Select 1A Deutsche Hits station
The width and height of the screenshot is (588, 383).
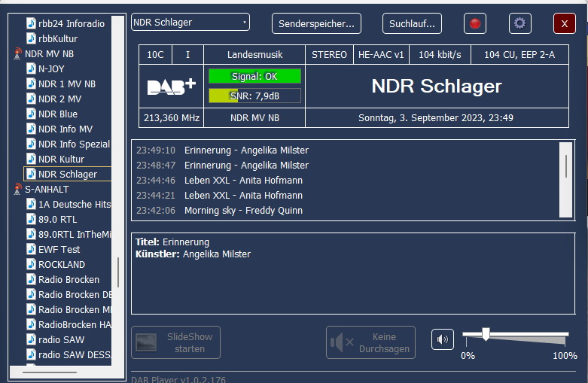[x=75, y=204]
